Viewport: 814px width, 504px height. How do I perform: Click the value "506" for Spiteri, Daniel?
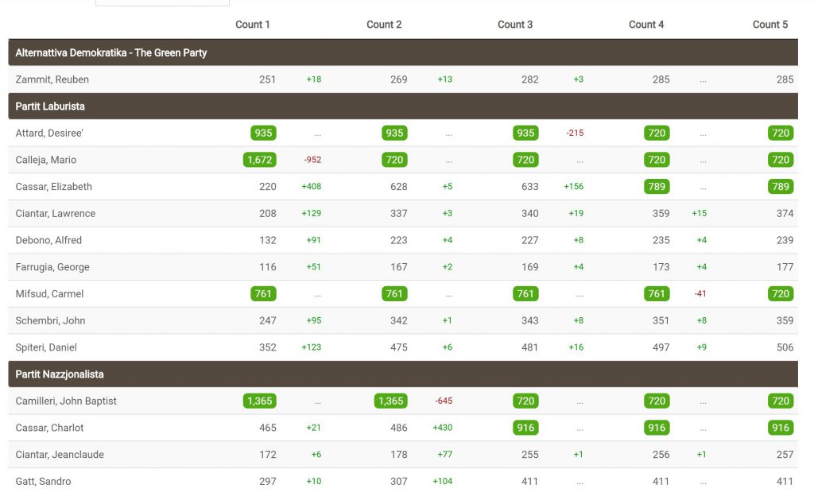[x=785, y=347]
